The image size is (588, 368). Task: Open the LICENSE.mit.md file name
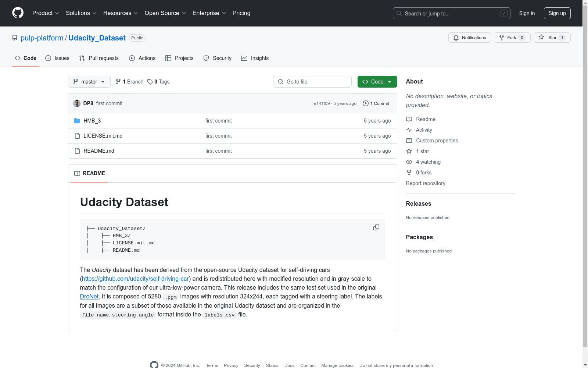point(103,136)
